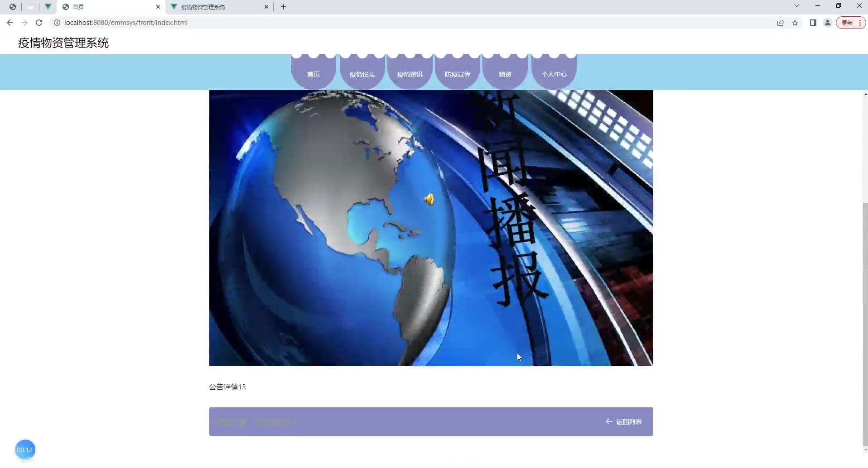Select 防疫宣传 from the navigation
Viewport: 868px width, 468px height.
(458, 72)
